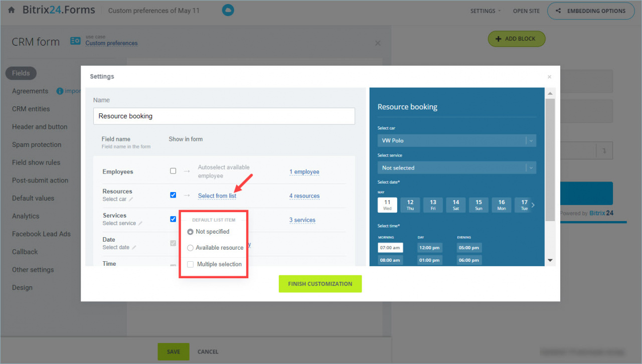Viewport: 642px width, 364px height.
Task: Click the green SAVE button
Action: tap(174, 352)
